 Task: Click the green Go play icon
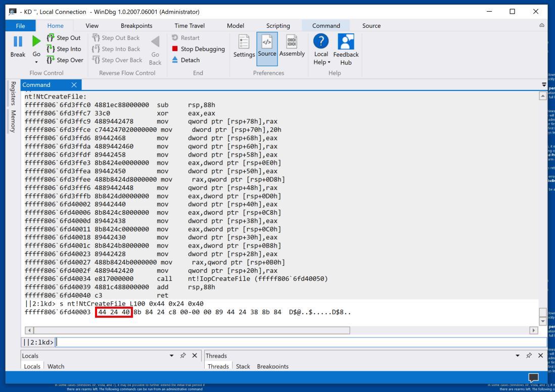click(x=36, y=41)
